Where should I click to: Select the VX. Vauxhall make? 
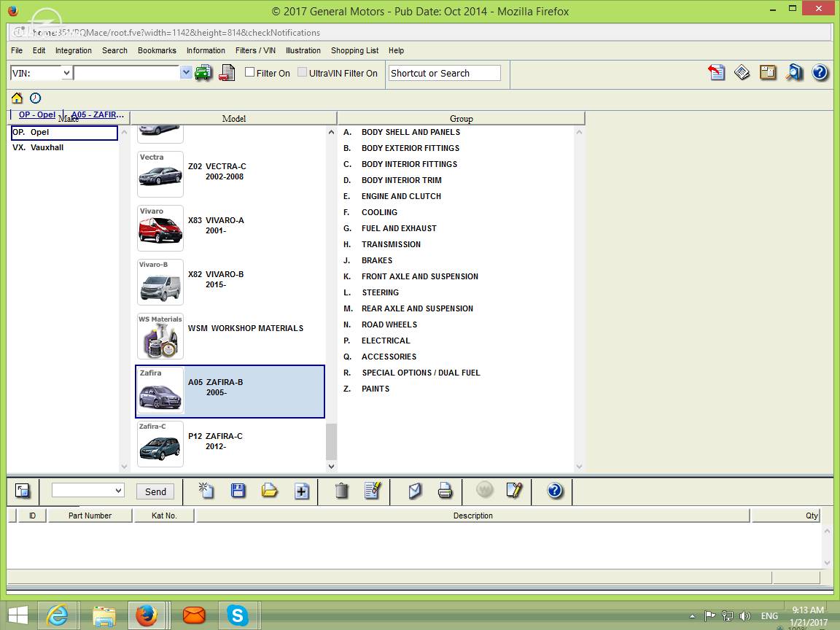tap(38, 147)
